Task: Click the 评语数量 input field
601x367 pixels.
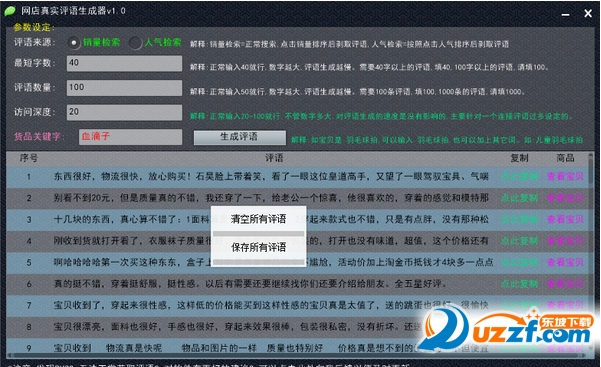Action: [x=124, y=88]
